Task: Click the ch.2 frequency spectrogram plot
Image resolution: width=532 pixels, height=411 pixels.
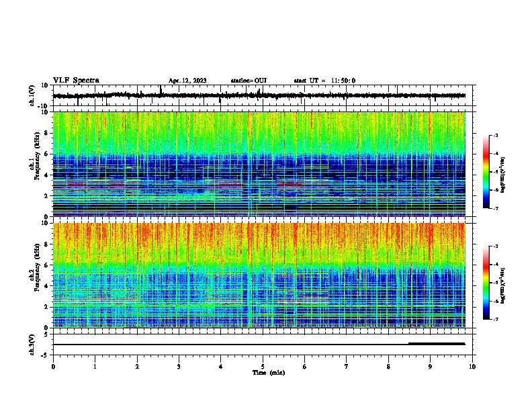Action: [259, 275]
